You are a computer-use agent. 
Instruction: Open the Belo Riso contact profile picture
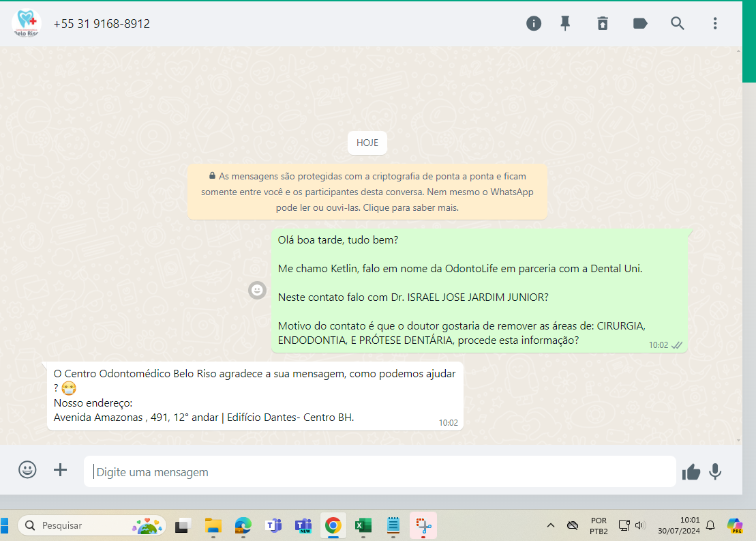26,23
